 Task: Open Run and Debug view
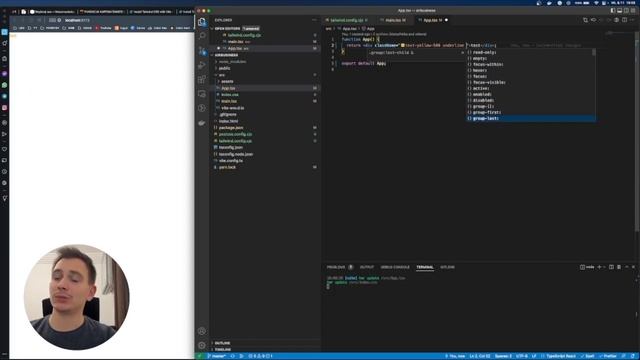(202, 65)
